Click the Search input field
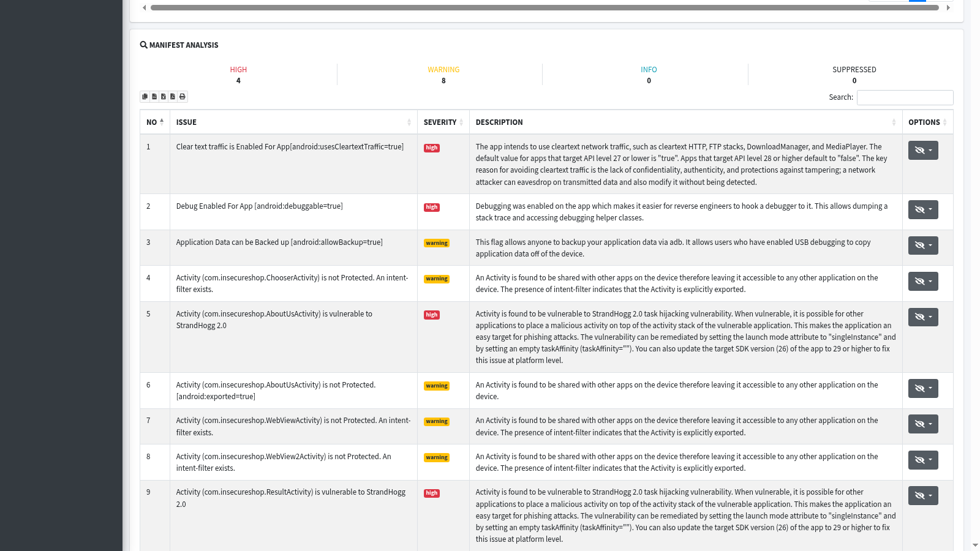 point(905,97)
